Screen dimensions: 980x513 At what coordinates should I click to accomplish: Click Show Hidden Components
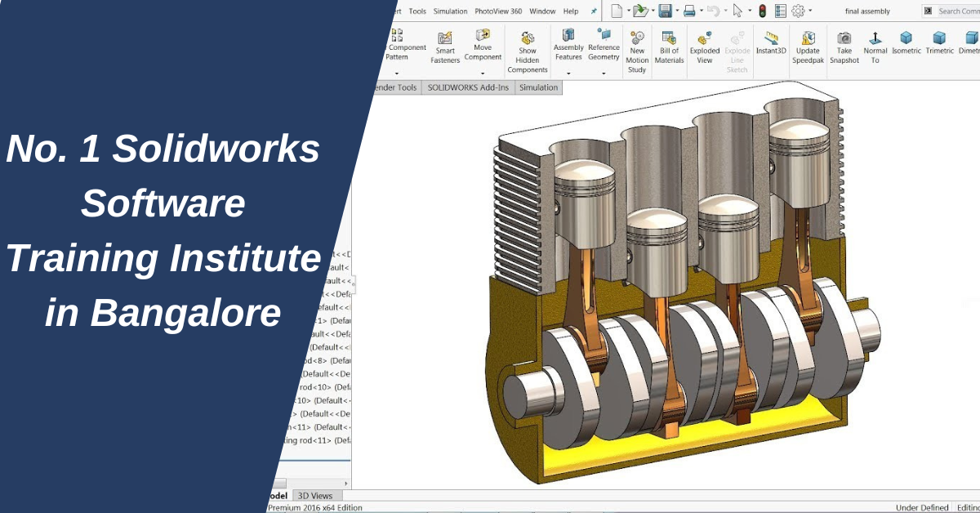point(528,52)
